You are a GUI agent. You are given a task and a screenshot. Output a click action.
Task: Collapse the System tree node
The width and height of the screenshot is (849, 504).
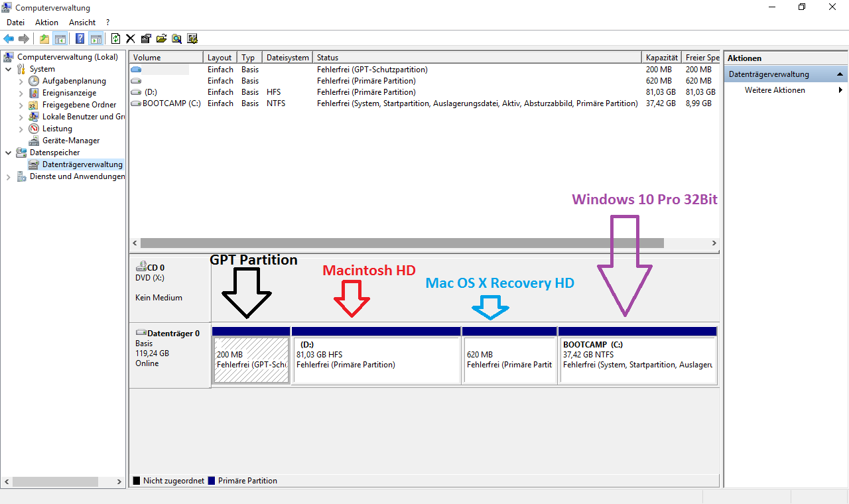pyautogui.click(x=8, y=69)
